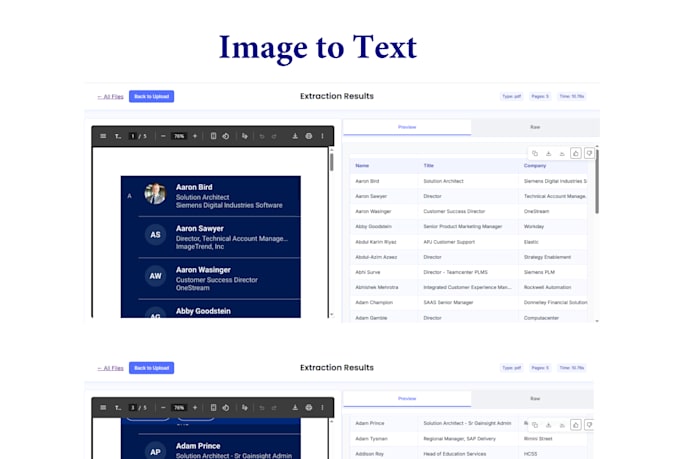
Task: Click the Senior Product Marketing Manager title cell
Action: coord(463,227)
